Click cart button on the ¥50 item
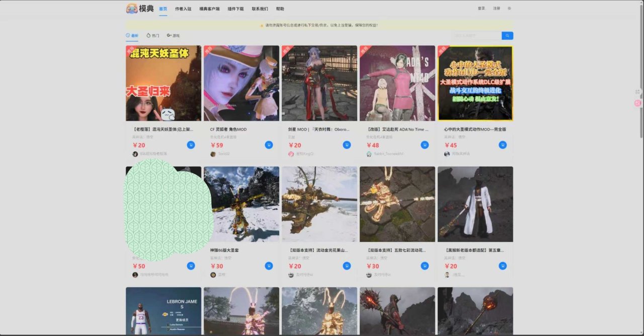The height and width of the screenshot is (336, 644). pos(191,266)
